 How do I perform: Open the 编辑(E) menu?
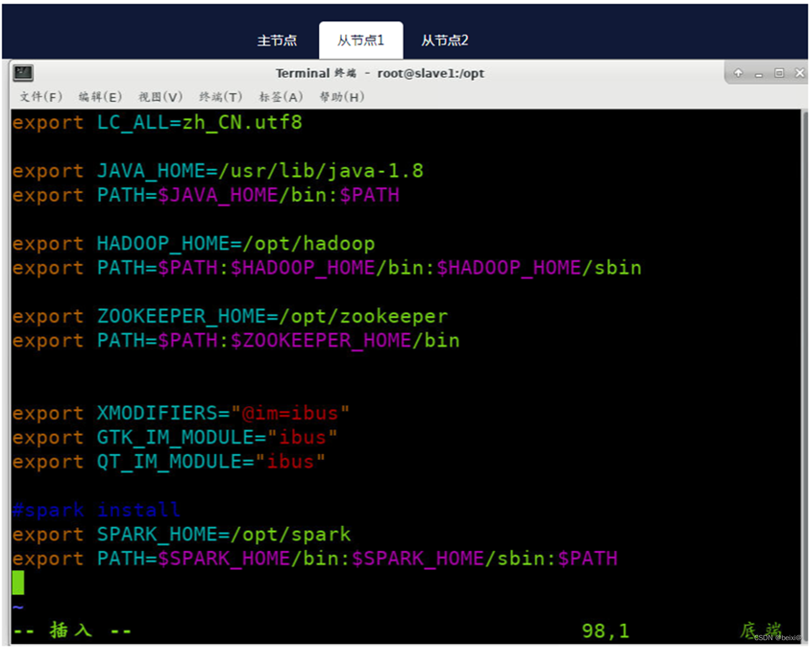[100, 96]
